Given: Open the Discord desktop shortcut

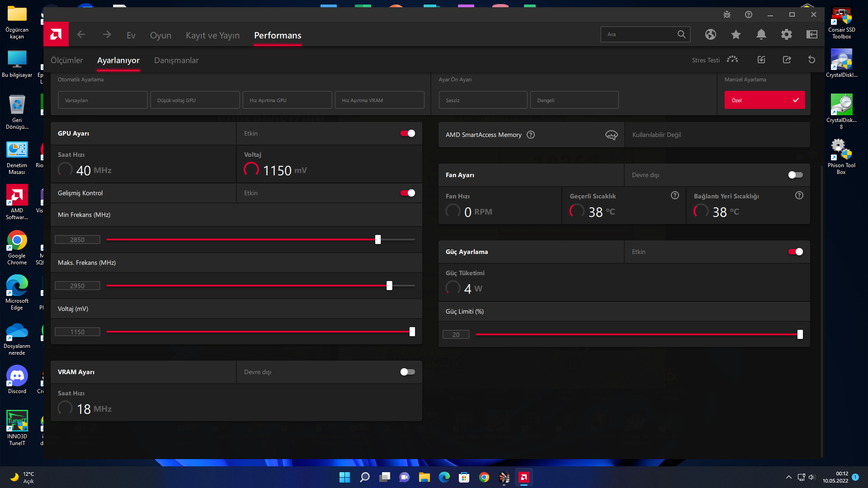Looking at the screenshot, I should pyautogui.click(x=17, y=380).
